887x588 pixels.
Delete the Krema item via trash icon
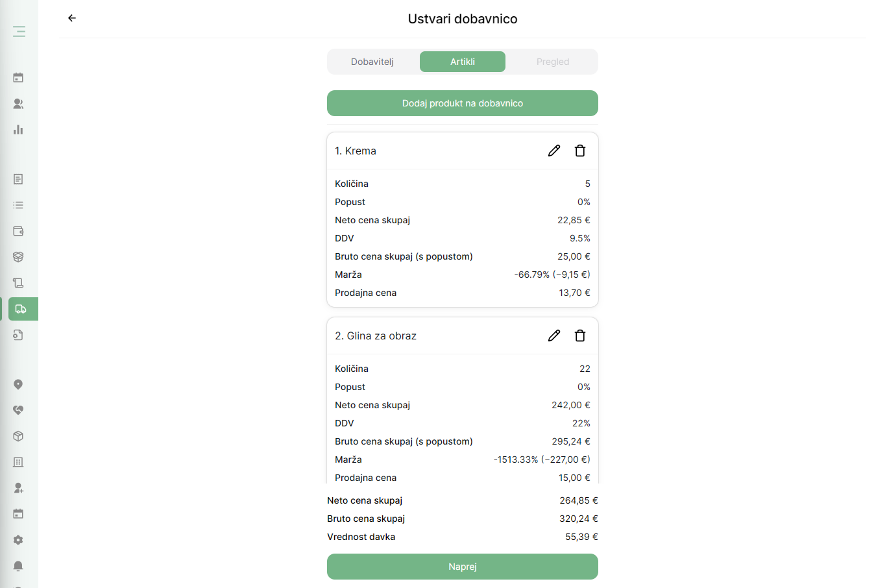click(580, 151)
